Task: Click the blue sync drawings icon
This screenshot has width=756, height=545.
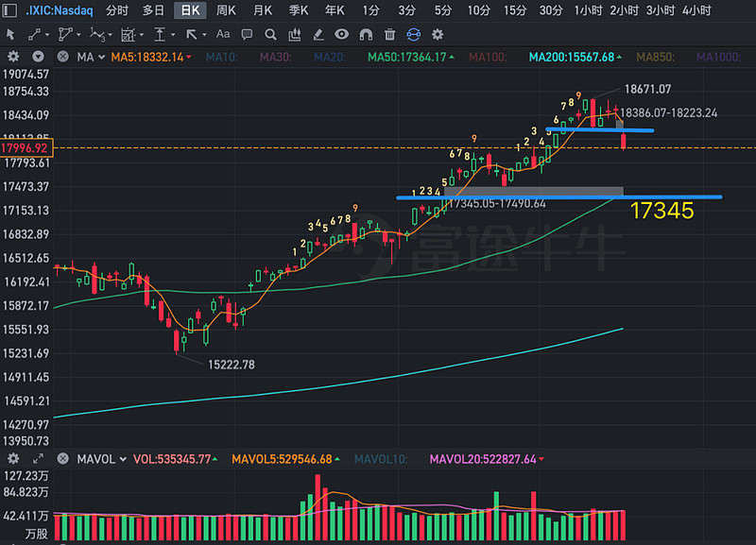Action: [414, 35]
